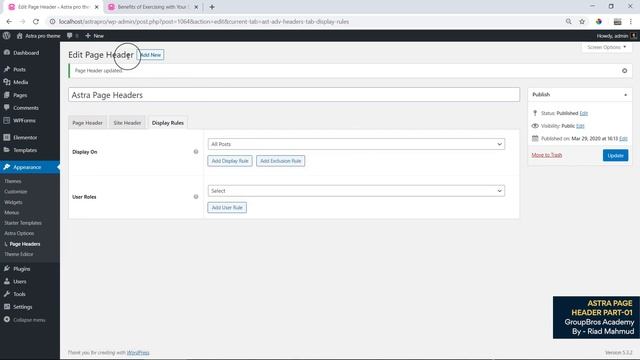Open Customize submenu item

(16, 192)
